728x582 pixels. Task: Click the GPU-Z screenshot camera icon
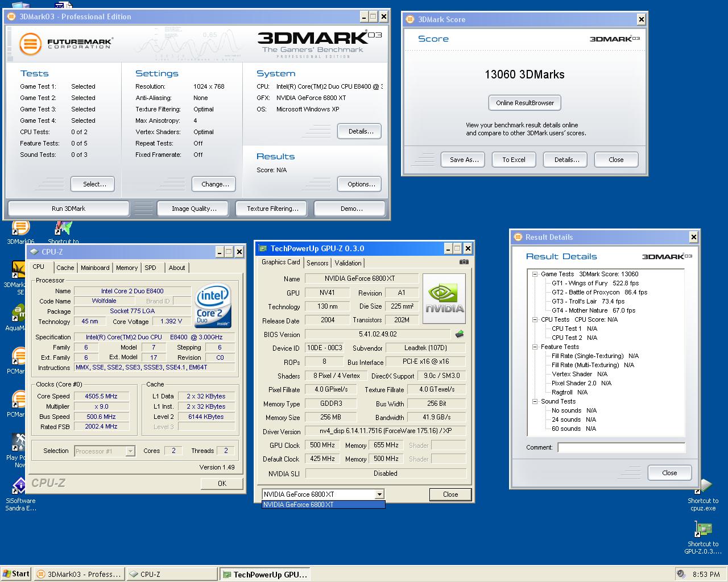click(464, 262)
